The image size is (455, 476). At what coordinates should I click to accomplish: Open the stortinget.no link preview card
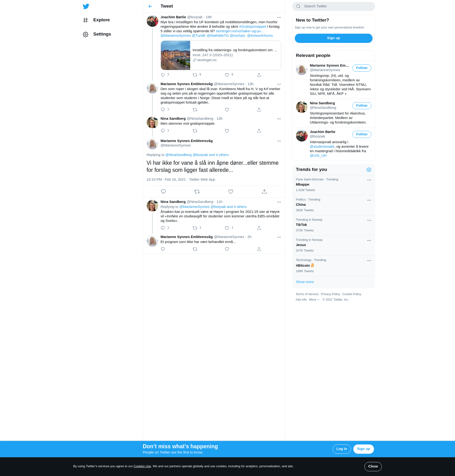pyautogui.click(x=221, y=55)
